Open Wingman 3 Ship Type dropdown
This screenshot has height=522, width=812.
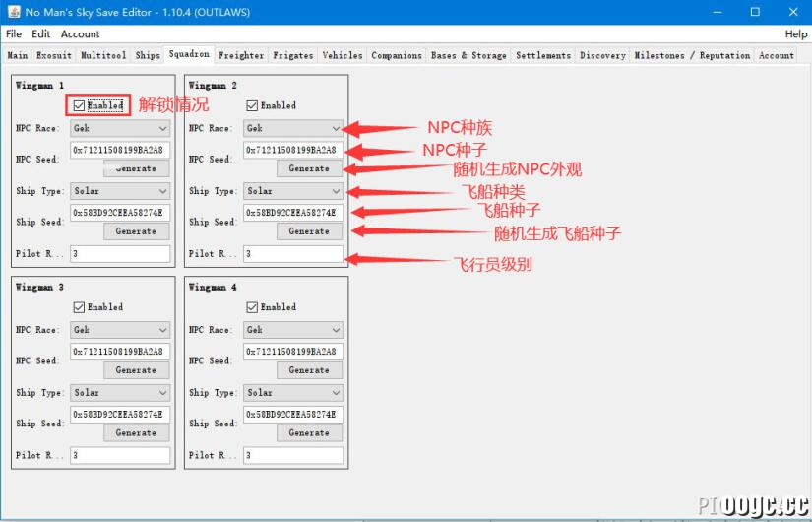point(120,392)
